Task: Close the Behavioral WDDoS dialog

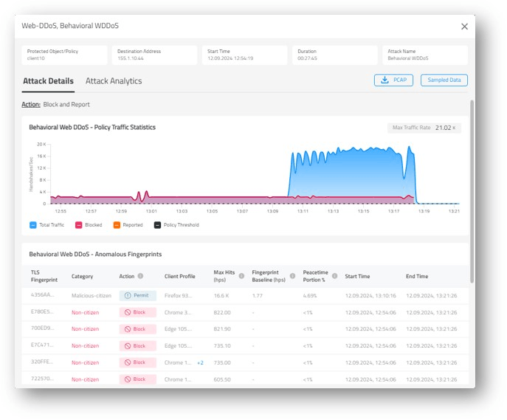Action: 464,27
